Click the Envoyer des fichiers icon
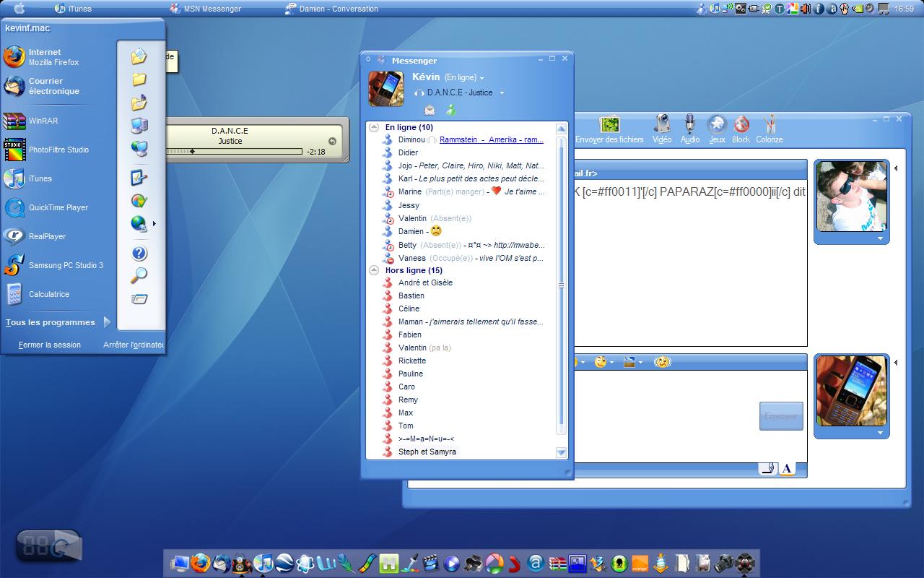 pyautogui.click(x=610, y=124)
